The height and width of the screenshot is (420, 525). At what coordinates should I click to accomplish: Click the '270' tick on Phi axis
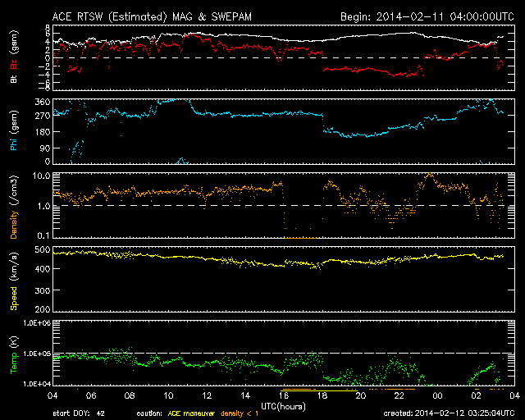(x=43, y=116)
